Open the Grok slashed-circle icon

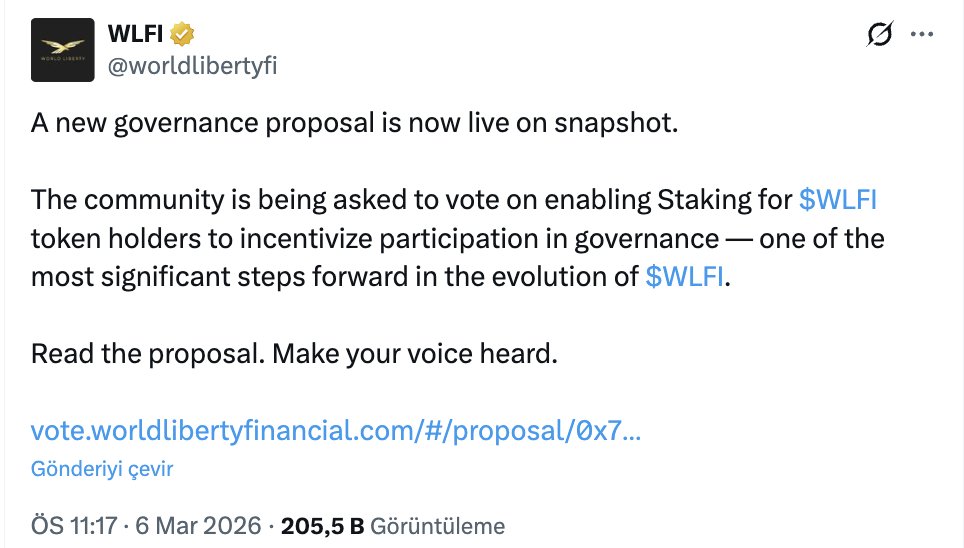point(879,35)
